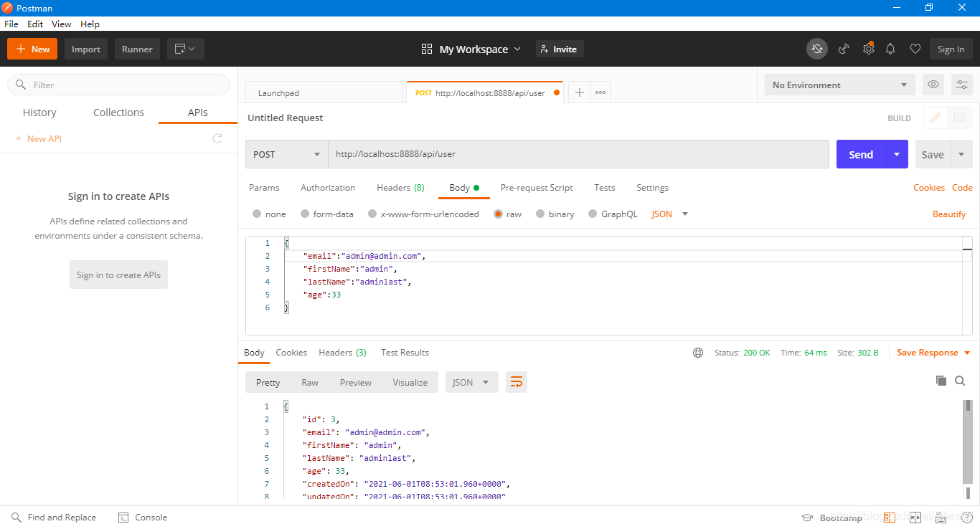Image resolution: width=980 pixels, height=529 pixels.
Task: Click the pencil edit icon beside BUILD
Action: click(936, 118)
